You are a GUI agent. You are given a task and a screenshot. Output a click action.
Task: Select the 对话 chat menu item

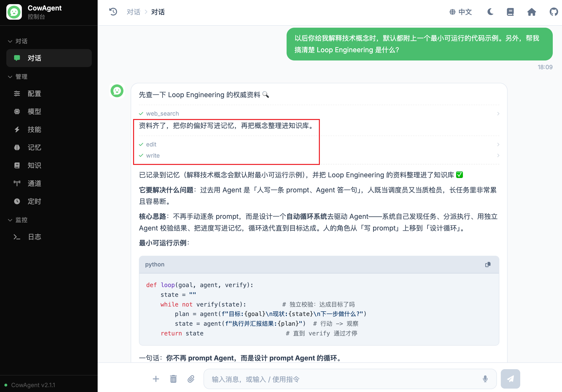click(49, 58)
